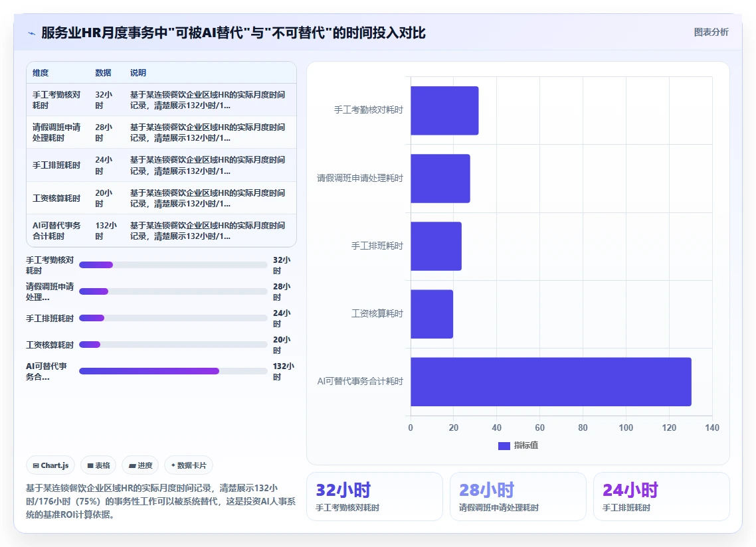Click the small icon beside the dashboard title
756x547 pixels.
click(31, 33)
